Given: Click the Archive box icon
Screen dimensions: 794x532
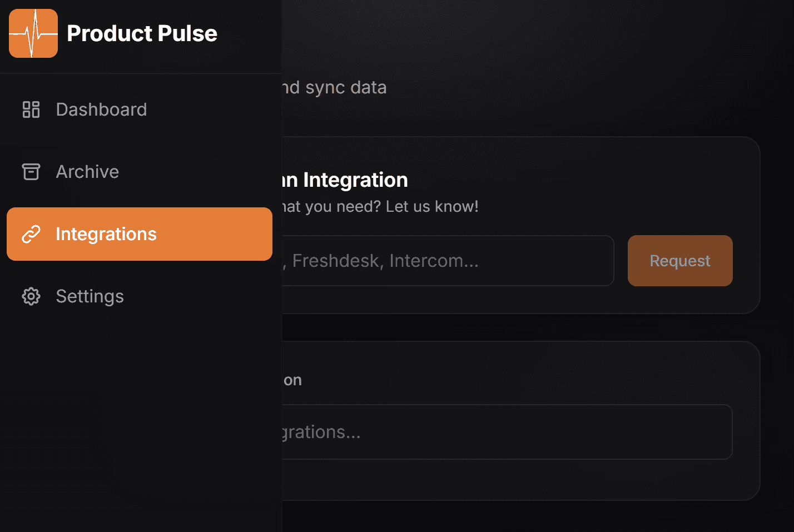Looking at the screenshot, I should pyautogui.click(x=31, y=172).
